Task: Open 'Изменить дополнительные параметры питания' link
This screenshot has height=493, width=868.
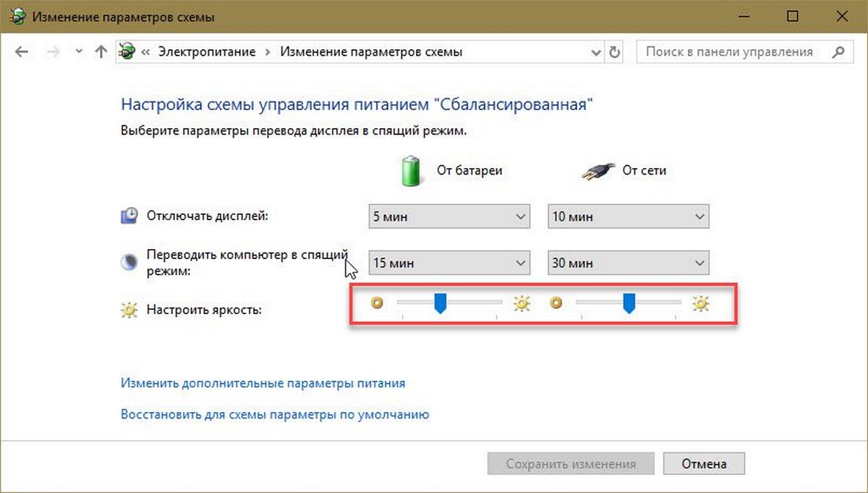Action: coord(263,383)
